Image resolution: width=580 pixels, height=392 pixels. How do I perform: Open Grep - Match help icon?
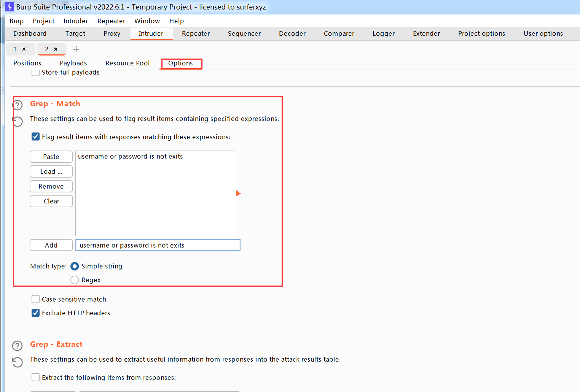click(18, 105)
